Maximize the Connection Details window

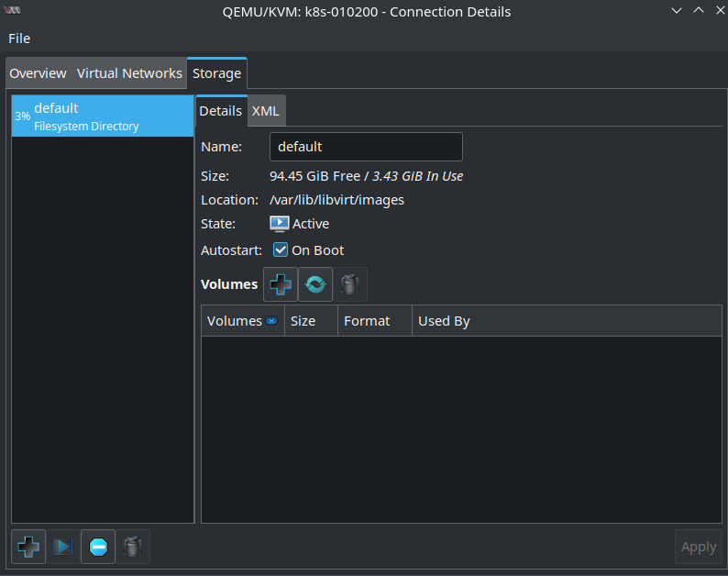[x=699, y=11]
